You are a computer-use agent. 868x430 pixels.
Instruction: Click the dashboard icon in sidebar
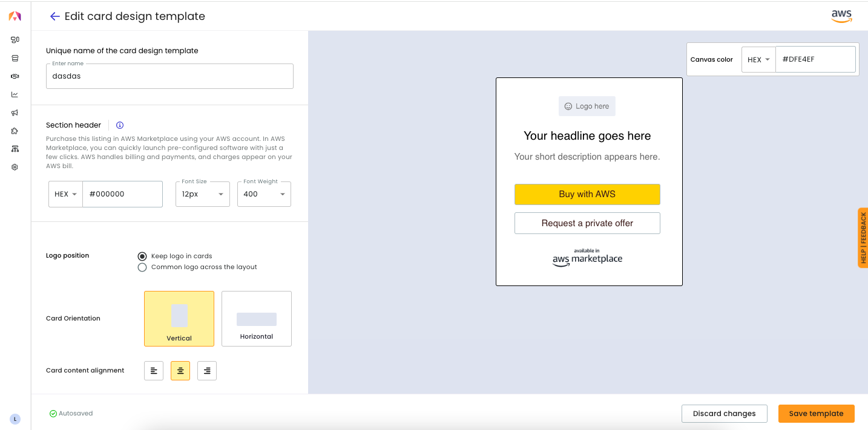pyautogui.click(x=15, y=40)
